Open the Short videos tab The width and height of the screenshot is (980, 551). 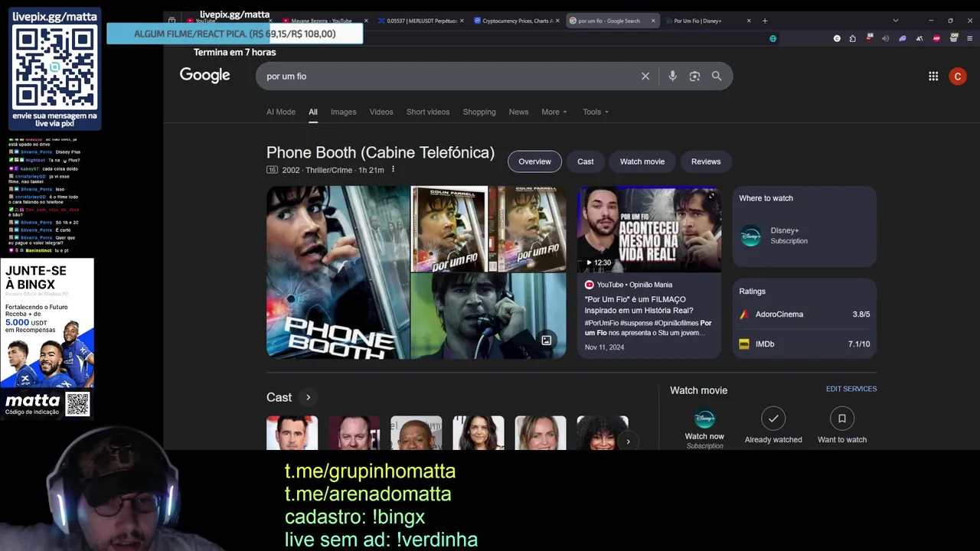coord(428,112)
